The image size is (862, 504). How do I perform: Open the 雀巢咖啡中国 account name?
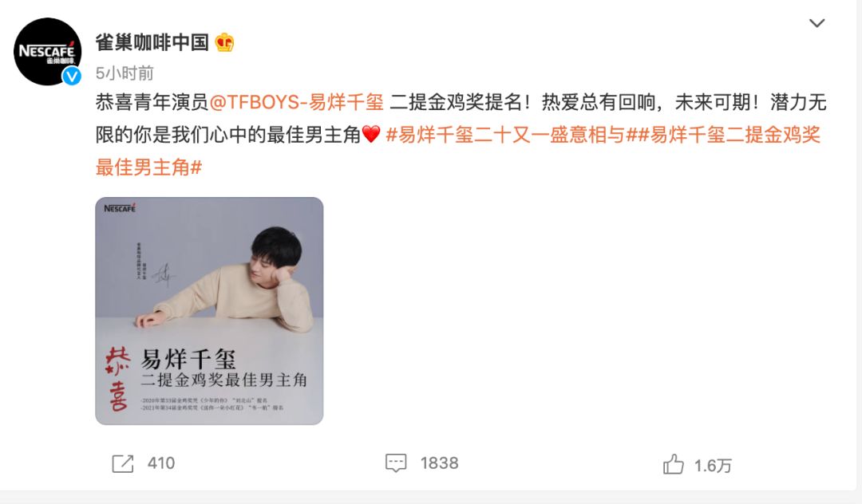pyautogui.click(x=152, y=42)
